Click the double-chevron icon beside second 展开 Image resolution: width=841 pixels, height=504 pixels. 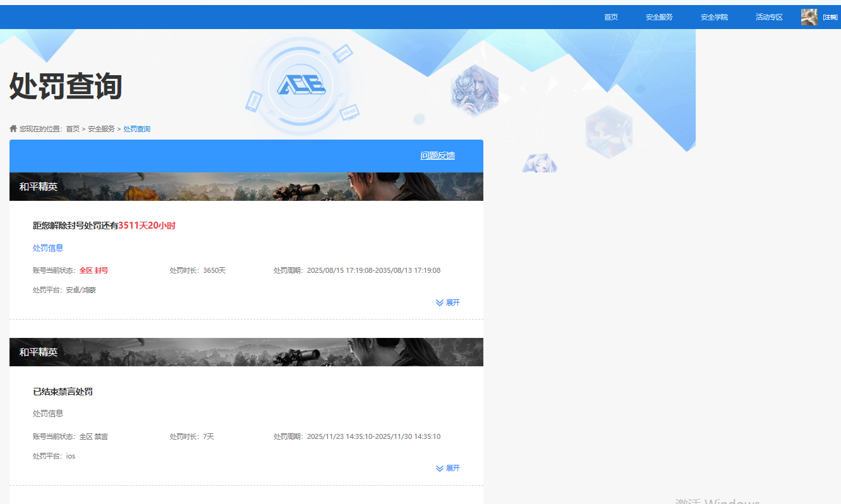click(x=440, y=468)
